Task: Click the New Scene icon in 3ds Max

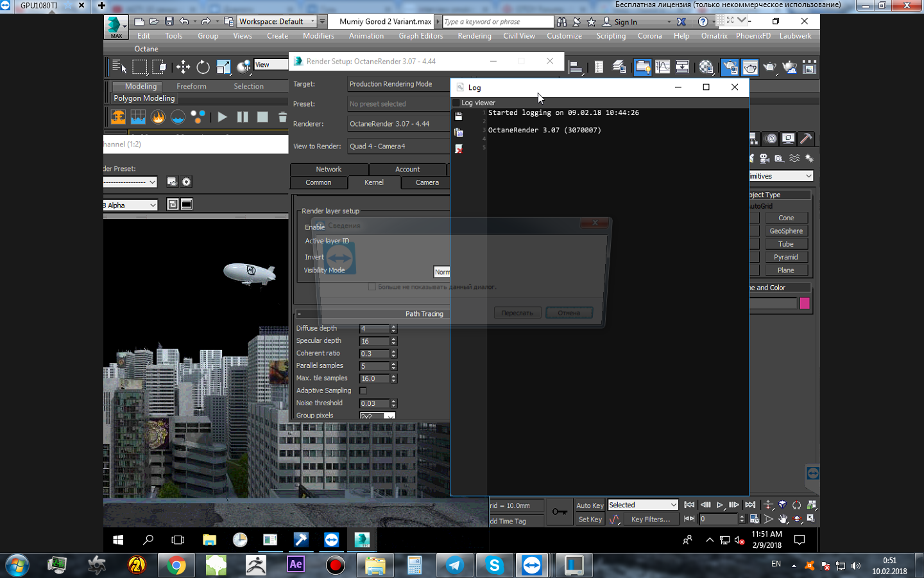Action: pos(139,21)
